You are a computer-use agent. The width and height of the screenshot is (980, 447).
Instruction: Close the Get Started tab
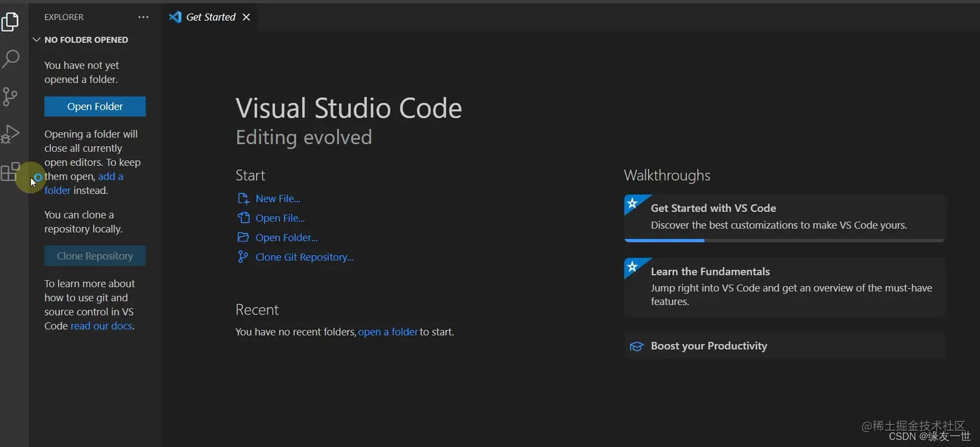click(x=246, y=18)
